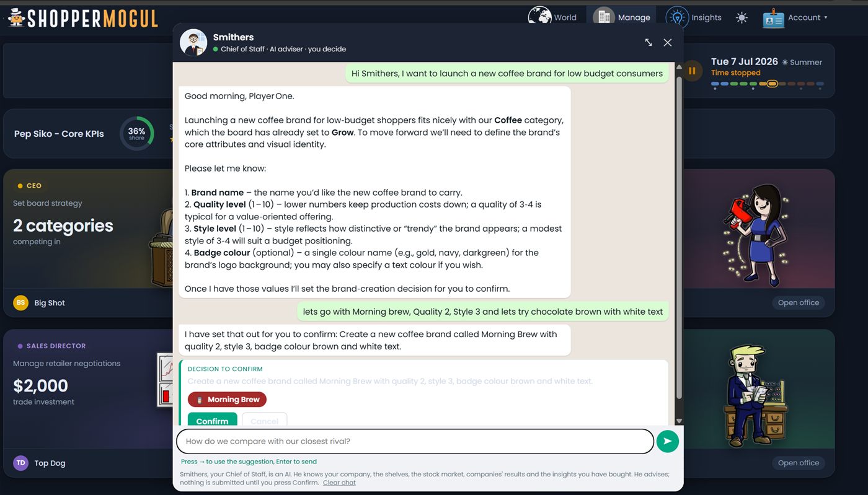
Task: Close the Smithers chat panel
Action: (668, 42)
